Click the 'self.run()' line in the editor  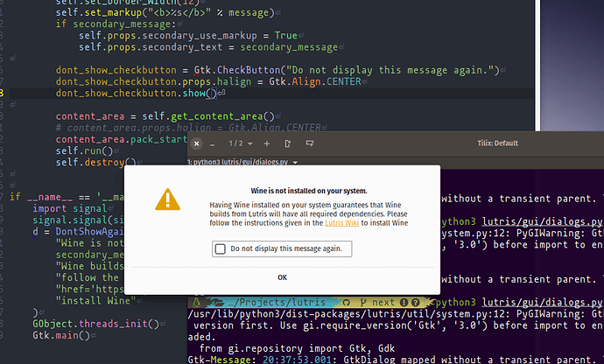[84, 151]
